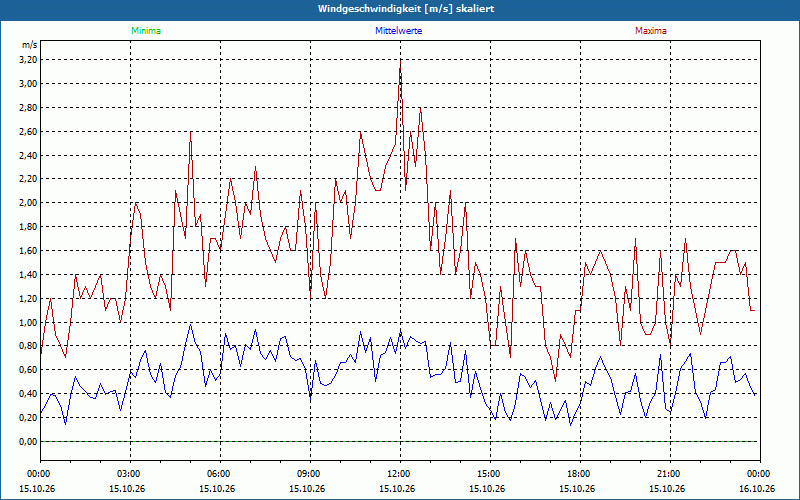Click the 2,00 y-axis value

coord(28,203)
